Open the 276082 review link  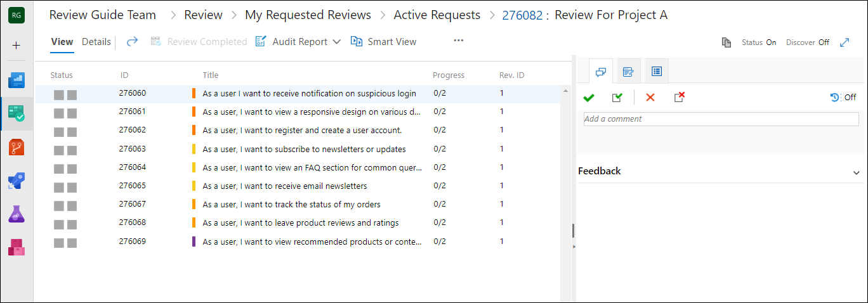coord(522,15)
